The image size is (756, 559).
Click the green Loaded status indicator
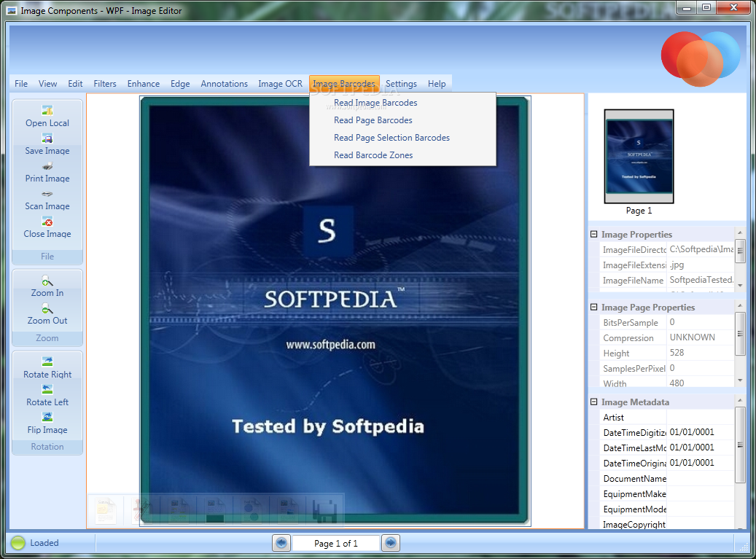coord(17,543)
